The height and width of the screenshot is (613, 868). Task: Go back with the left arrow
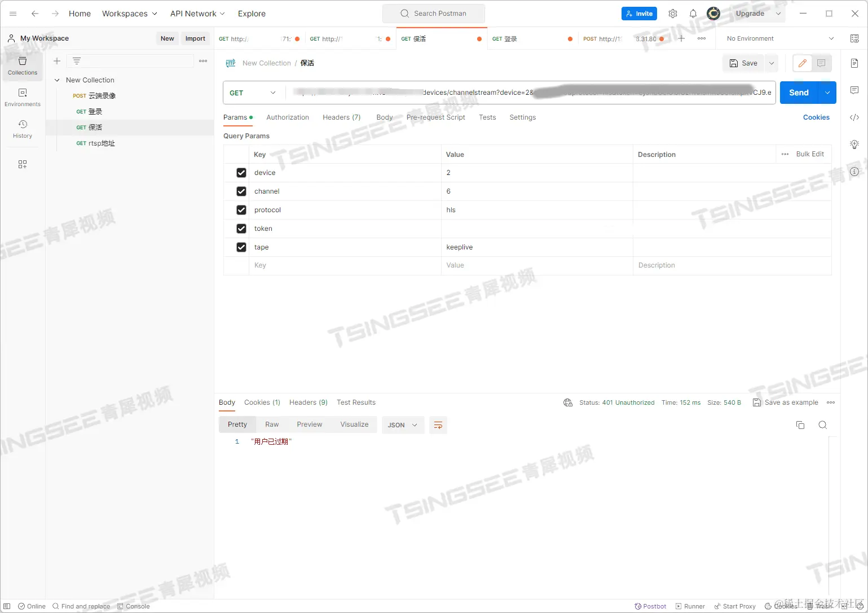(x=35, y=14)
